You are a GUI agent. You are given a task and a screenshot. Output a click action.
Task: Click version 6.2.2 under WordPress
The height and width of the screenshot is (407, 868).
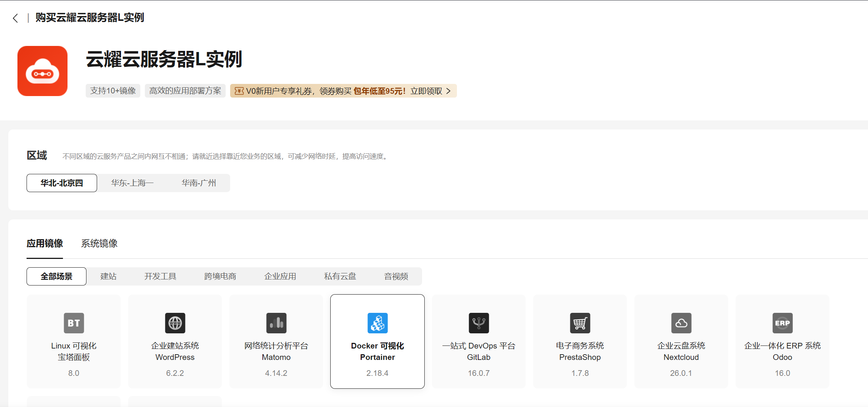click(x=175, y=373)
